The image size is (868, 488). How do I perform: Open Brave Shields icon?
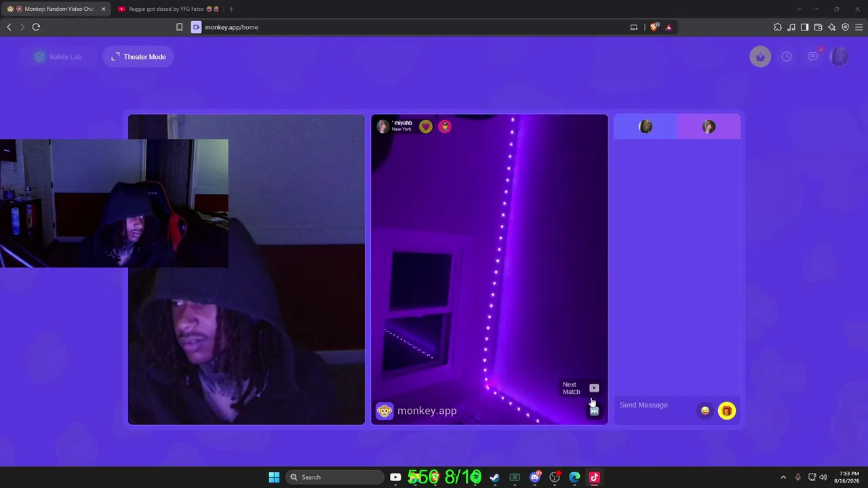tap(654, 27)
